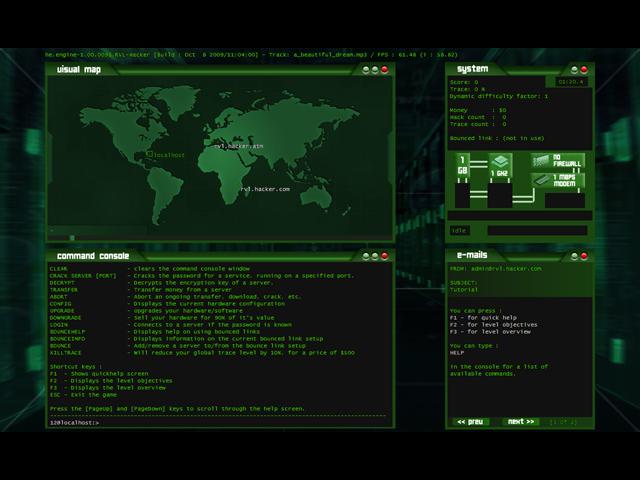Close the visual map window with red button
The image size is (640, 480).
384,70
